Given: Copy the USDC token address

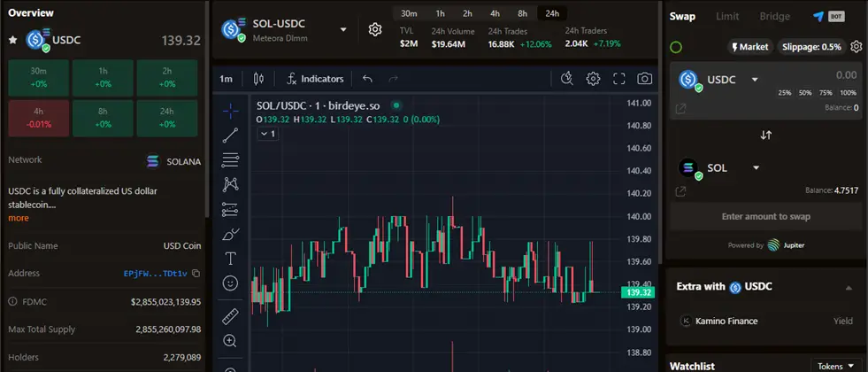Looking at the screenshot, I should (196, 274).
